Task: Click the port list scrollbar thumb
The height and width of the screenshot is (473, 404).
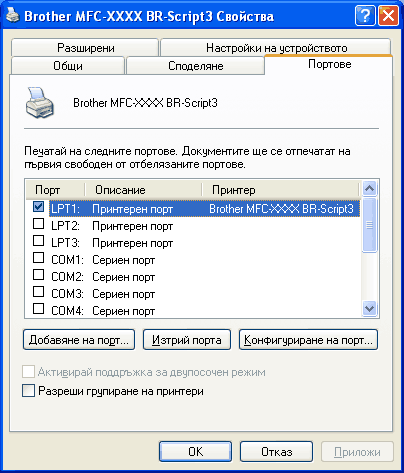Action: (369, 225)
